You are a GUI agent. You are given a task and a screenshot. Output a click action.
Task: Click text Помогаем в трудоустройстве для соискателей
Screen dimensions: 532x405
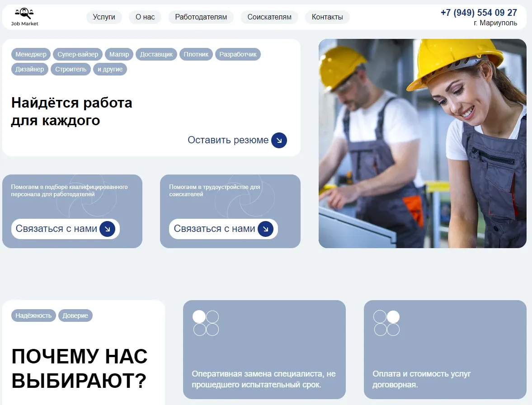(x=214, y=191)
